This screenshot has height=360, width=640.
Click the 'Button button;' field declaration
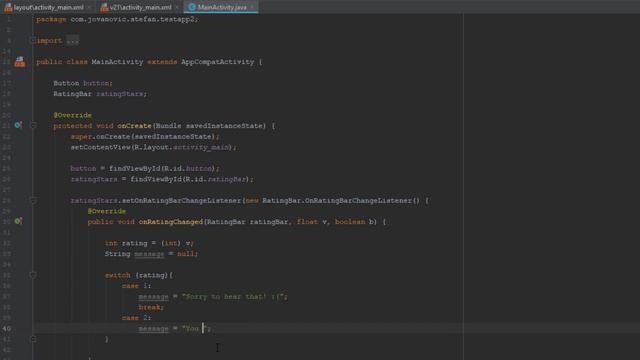tap(83, 83)
